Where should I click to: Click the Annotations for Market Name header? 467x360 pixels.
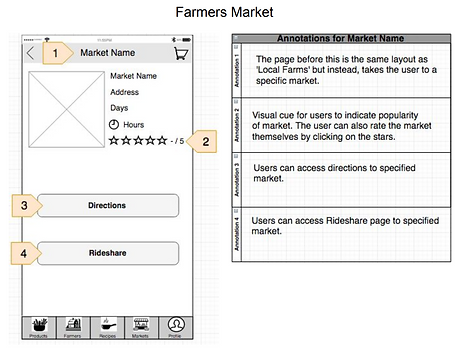tap(341, 38)
